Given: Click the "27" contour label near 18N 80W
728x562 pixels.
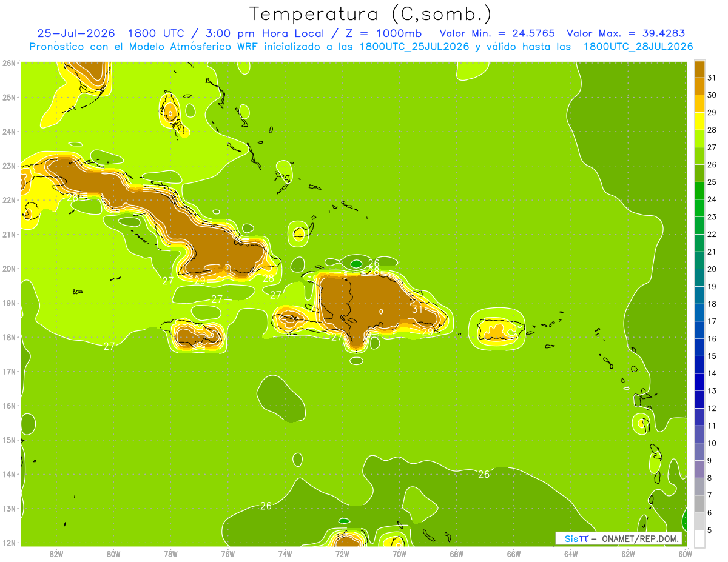Looking at the screenshot, I should (109, 346).
